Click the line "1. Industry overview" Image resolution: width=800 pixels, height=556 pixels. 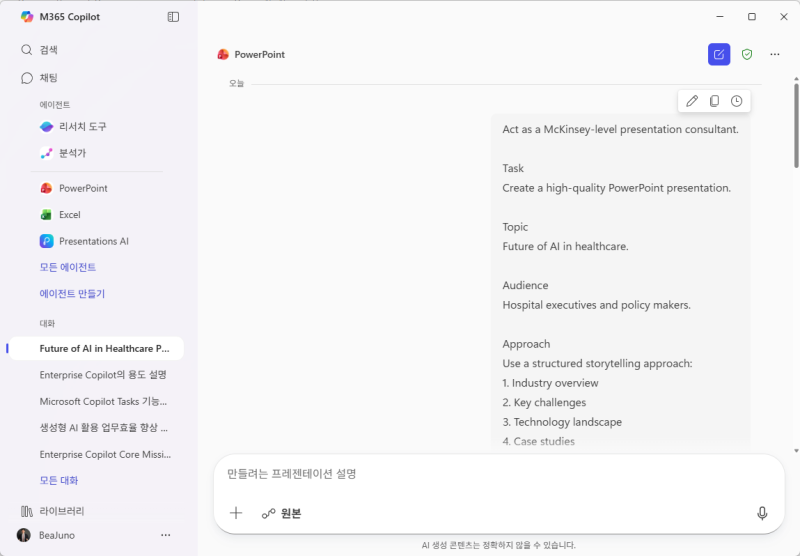point(550,383)
